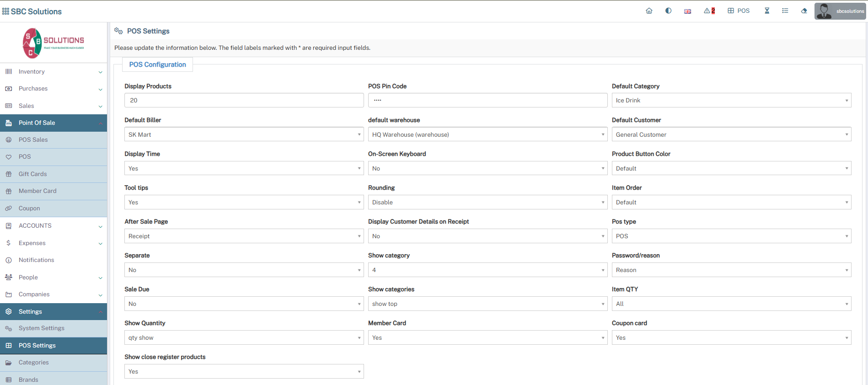Image resolution: width=868 pixels, height=385 pixels.
Task: Click the language flag icon
Action: coord(687,11)
